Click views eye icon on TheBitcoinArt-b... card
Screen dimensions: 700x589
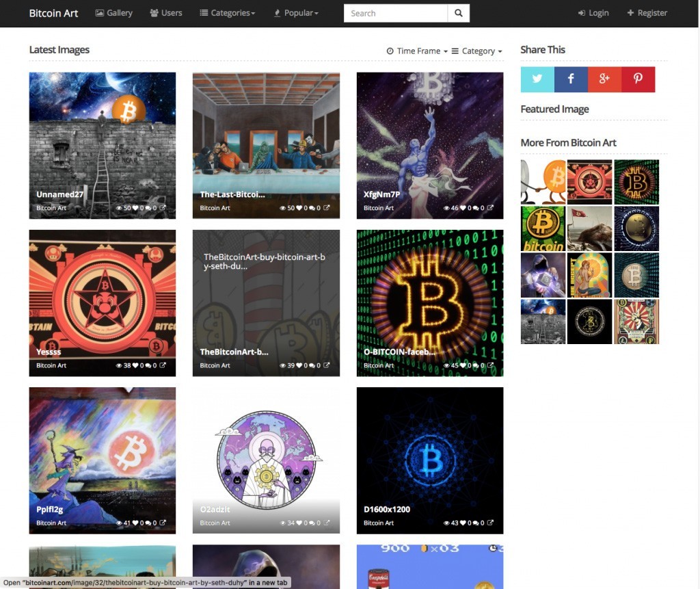click(x=283, y=365)
